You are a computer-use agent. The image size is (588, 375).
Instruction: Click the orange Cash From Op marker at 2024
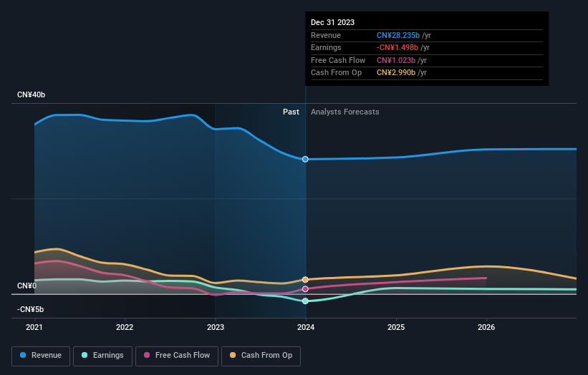[305, 280]
